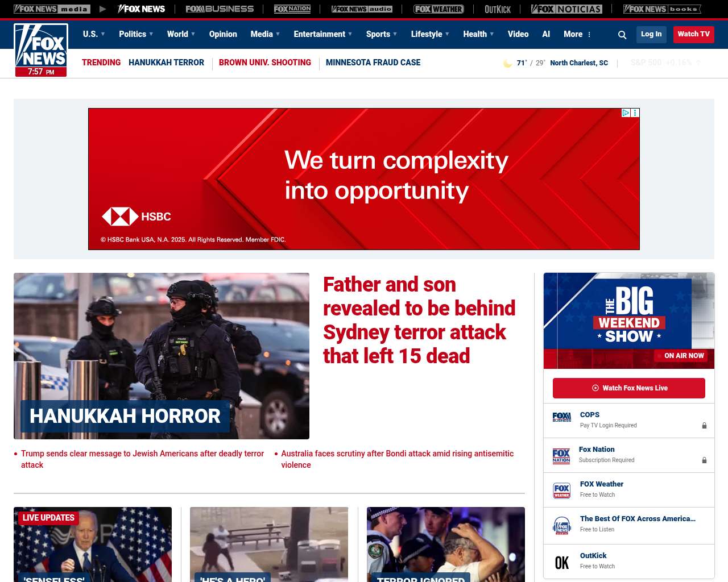Open the "He's a Hero" story thumbnail
The height and width of the screenshot is (582, 728).
pos(269,544)
